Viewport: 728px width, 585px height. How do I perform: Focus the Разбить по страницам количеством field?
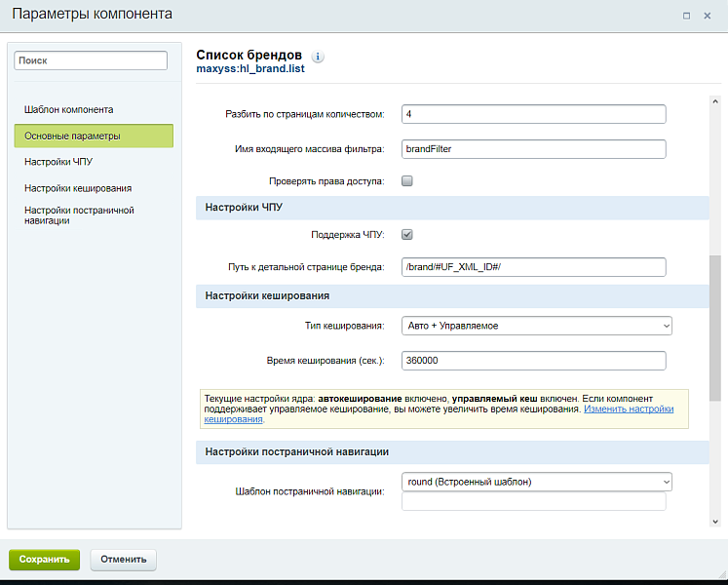point(533,114)
